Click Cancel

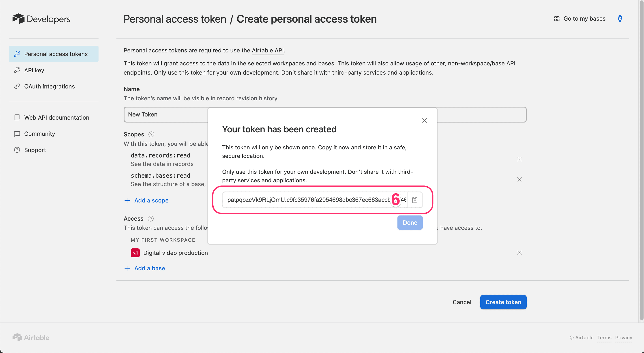coord(462,302)
